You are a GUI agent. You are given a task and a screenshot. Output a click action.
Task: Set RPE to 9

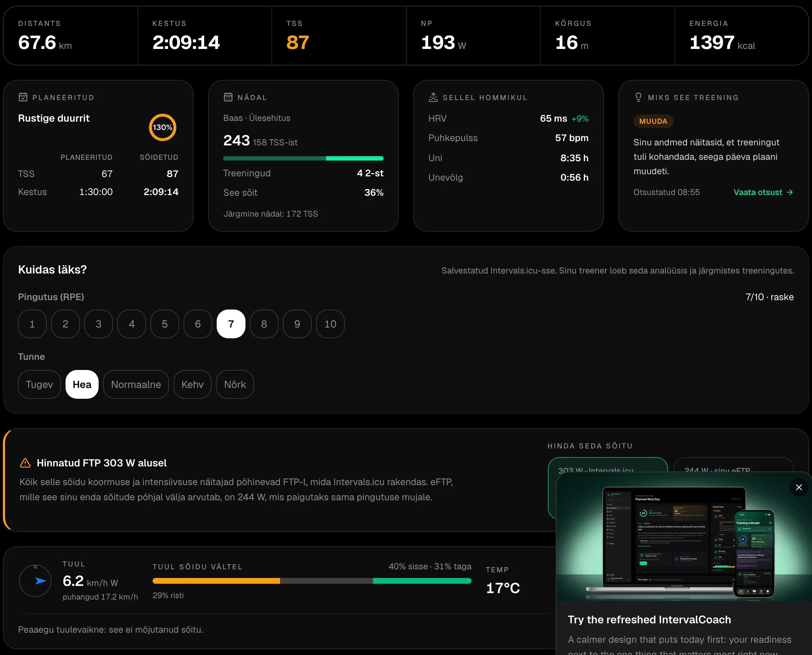coord(297,324)
